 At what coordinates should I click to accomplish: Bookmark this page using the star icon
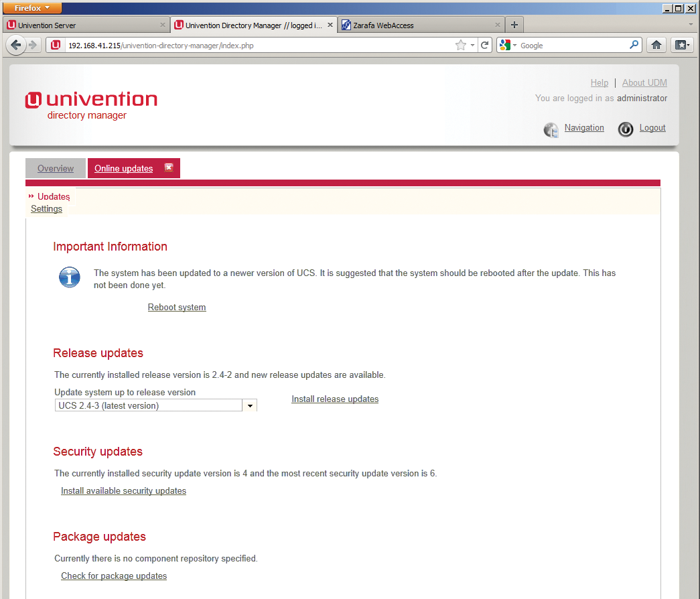tap(460, 46)
